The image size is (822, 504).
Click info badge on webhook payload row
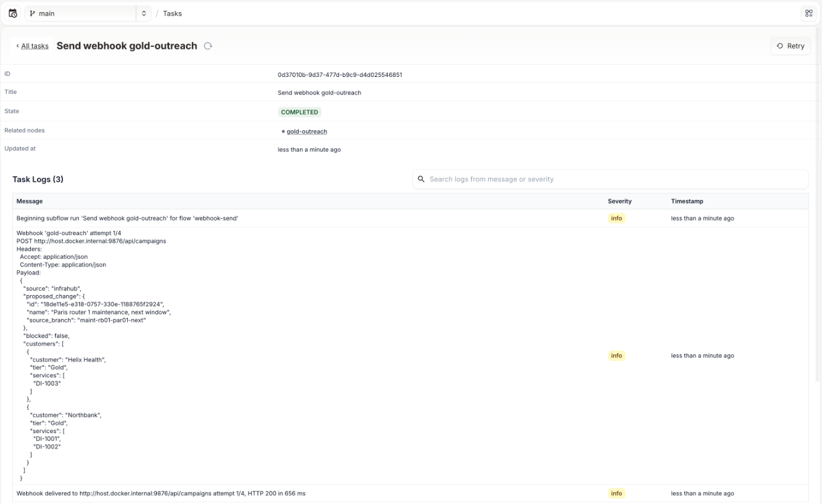click(x=616, y=356)
